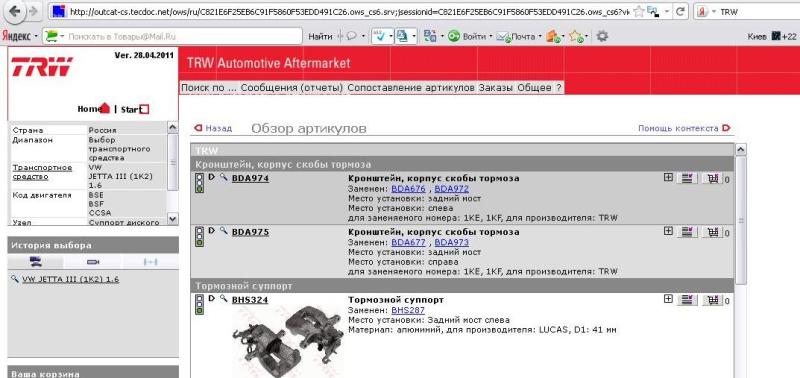This screenshot has height=378, width=800.
Task: Open comparison list icon for BDA975
Action: (687, 232)
